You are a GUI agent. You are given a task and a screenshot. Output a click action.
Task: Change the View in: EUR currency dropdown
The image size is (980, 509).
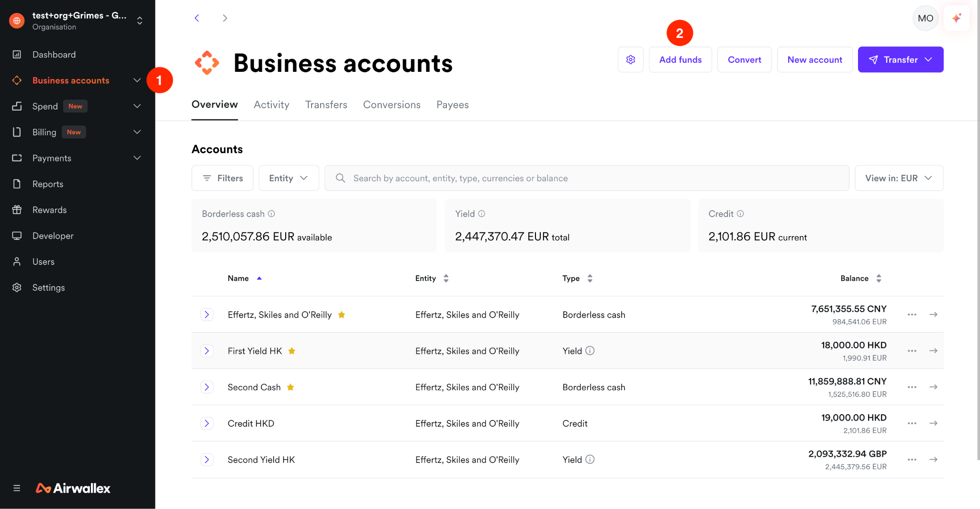pyautogui.click(x=899, y=178)
